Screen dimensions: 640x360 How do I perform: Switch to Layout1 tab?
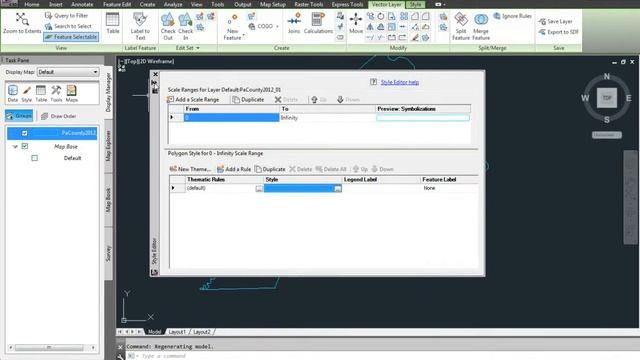177,332
